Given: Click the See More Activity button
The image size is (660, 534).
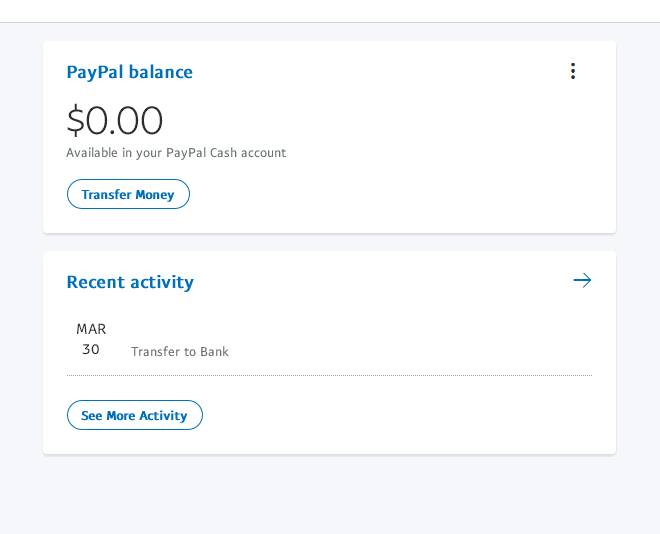Looking at the screenshot, I should pyautogui.click(x=134, y=415).
